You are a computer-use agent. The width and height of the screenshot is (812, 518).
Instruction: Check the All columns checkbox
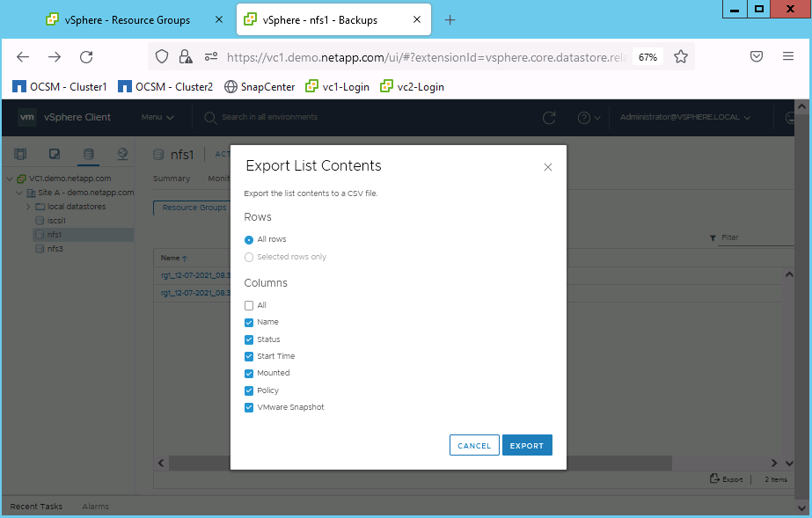249,305
